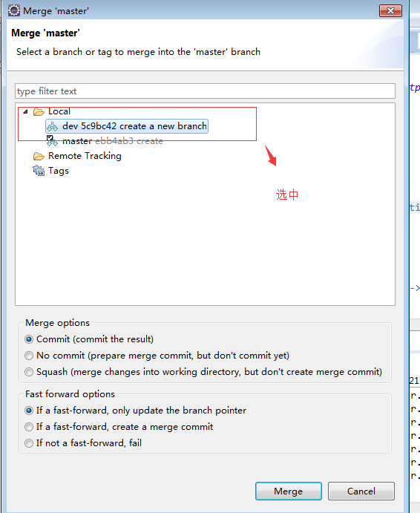Select If not a fast-forward, fail
The height and width of the screenshot is (513, 420).
83,443
